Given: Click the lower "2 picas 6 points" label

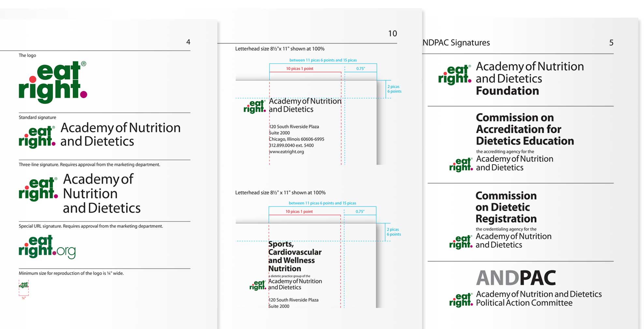Looking at the screenshot, I should (394, 232).
